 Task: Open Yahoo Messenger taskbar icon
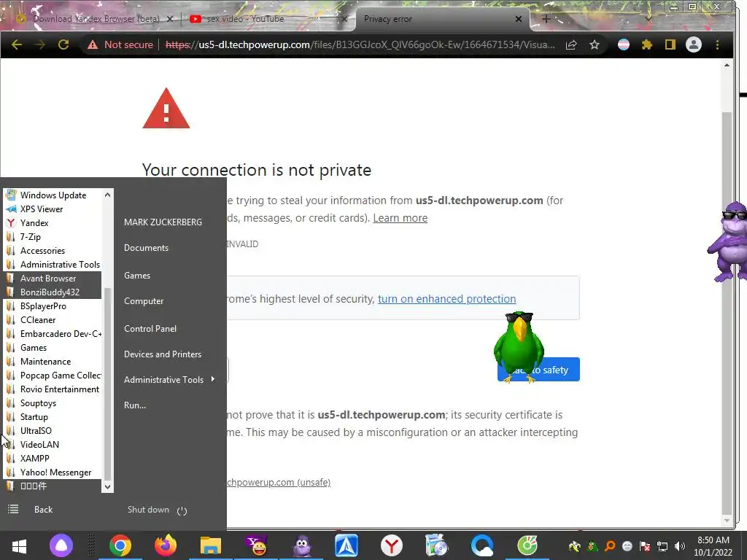(x=256, y=545)
